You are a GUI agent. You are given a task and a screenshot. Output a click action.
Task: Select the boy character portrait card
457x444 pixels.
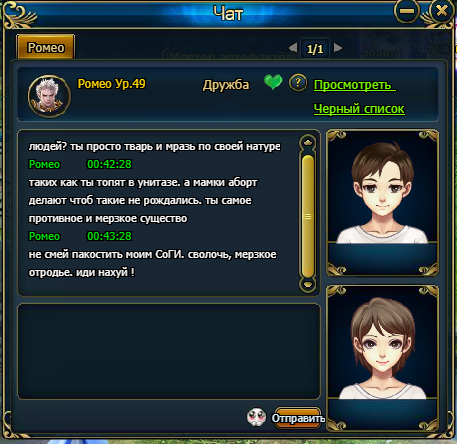click(x=382, y=203)
